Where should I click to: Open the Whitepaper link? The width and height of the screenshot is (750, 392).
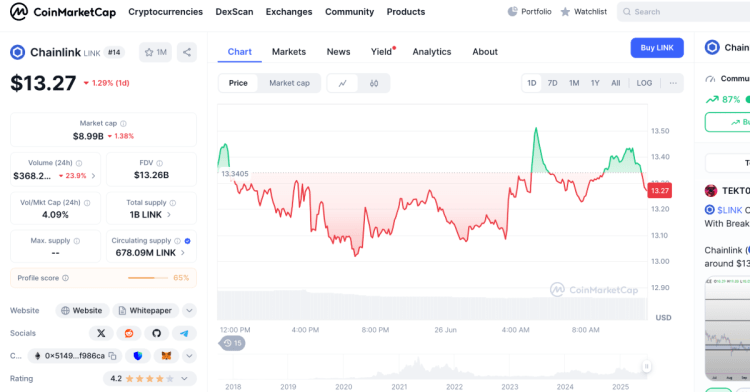click(145, 311)
